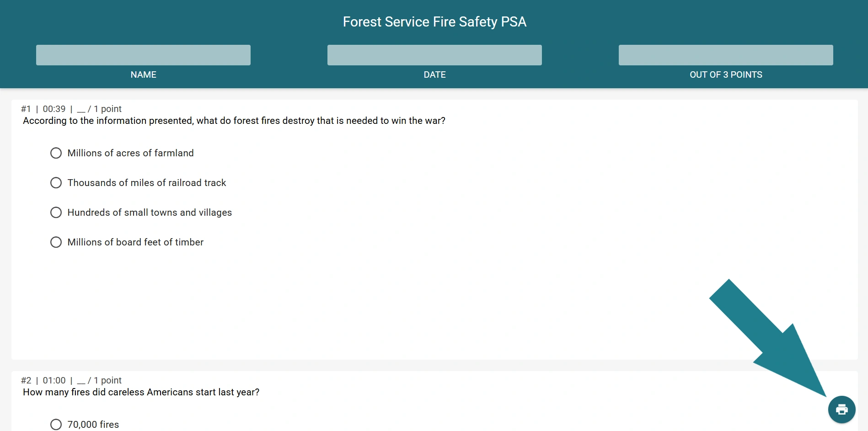The width and height of the screenshot is (868, 431).
Task: Click the 'How many fires' question text
Action: (x=141, y=392)
